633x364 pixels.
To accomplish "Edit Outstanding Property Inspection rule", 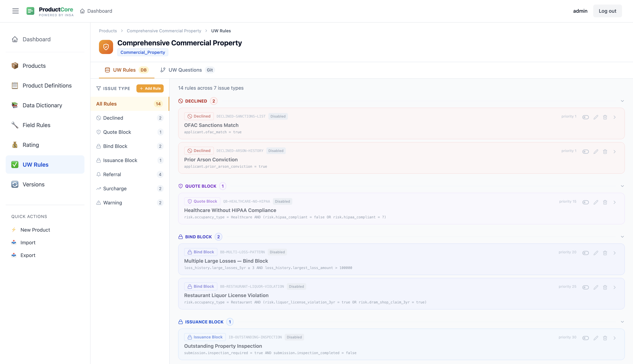I will point(596,338).
